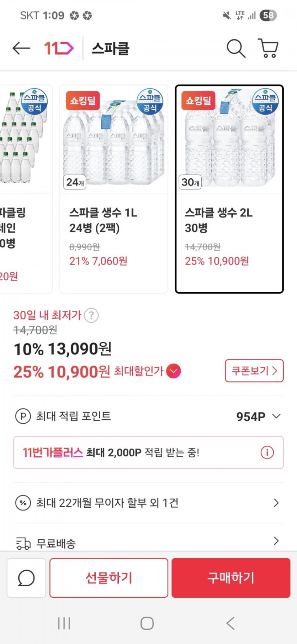
Task: Open the 11st home logo
Action: tap(59, 48)
